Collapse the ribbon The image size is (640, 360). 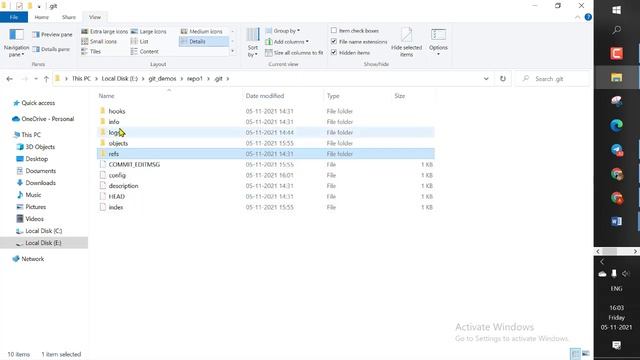[577, 17]
